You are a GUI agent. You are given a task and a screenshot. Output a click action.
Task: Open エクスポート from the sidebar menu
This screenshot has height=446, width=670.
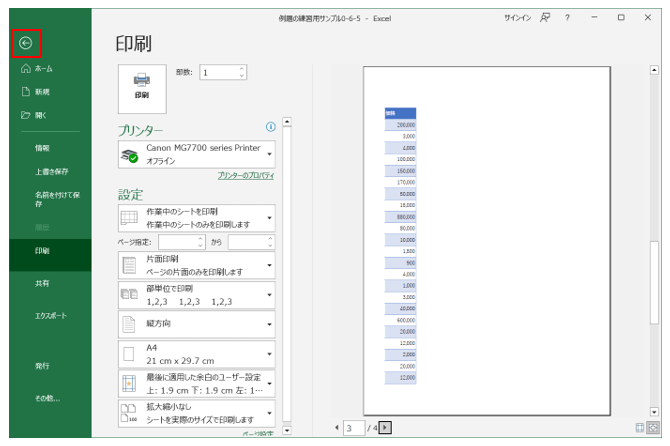(51, 316)
